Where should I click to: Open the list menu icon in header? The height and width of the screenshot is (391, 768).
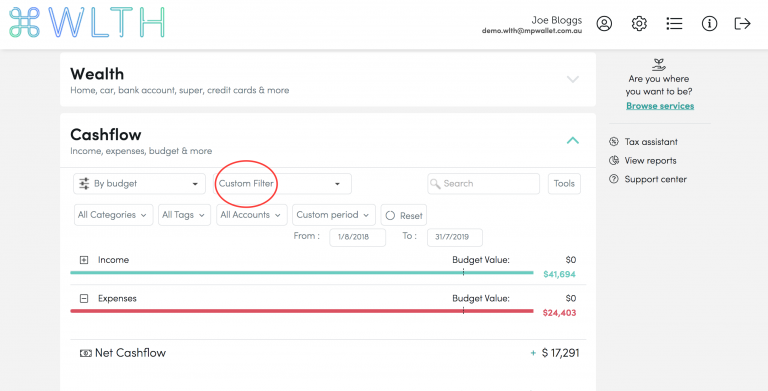pyautogui.click(x=674, y=24)
